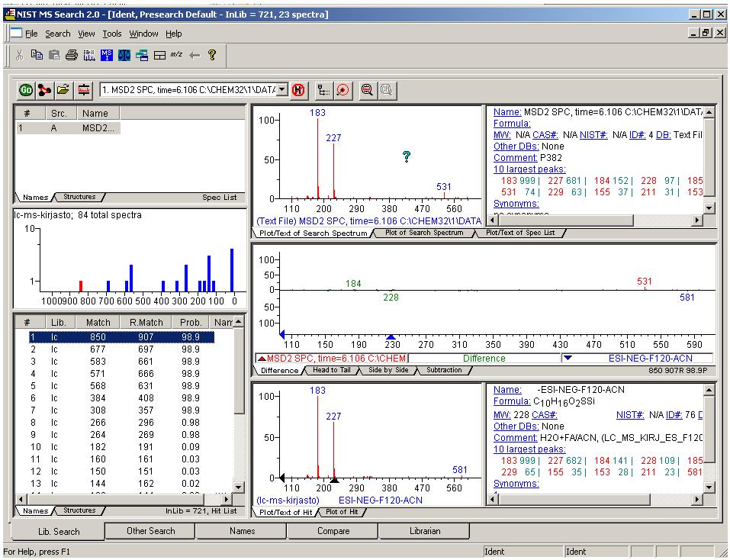Switch to the Compare tab
730x560 pixels.
pyautogui.click(x=333, y=531)
